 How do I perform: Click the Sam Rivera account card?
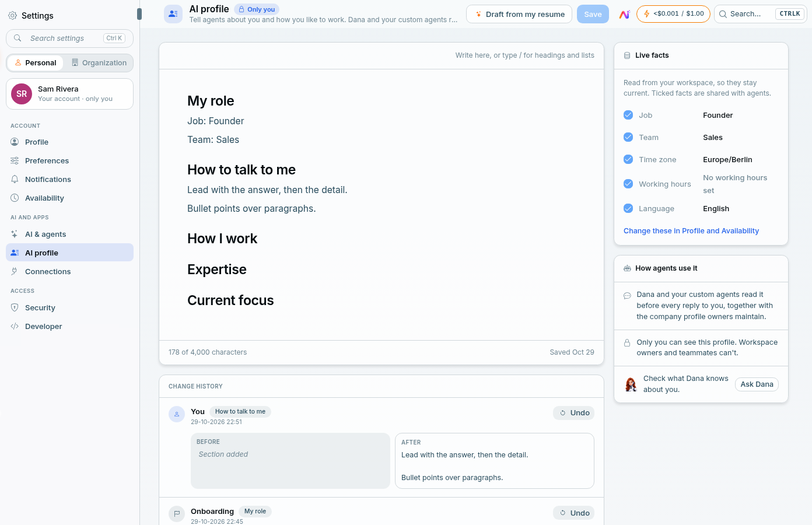coord(69,94)
